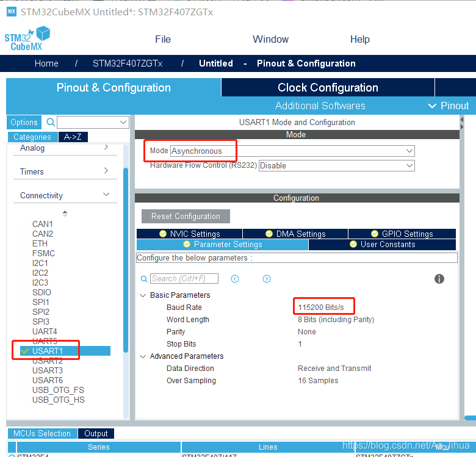Select ETH peripheral
476x457 pixels.
(40, 243)
